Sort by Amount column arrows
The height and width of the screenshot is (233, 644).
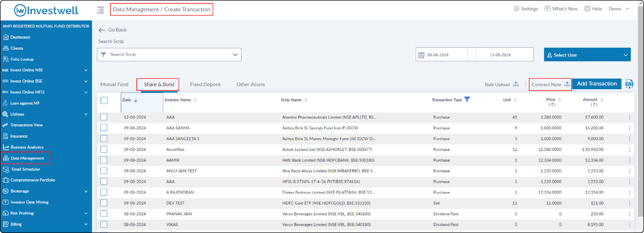coord(602,100)
